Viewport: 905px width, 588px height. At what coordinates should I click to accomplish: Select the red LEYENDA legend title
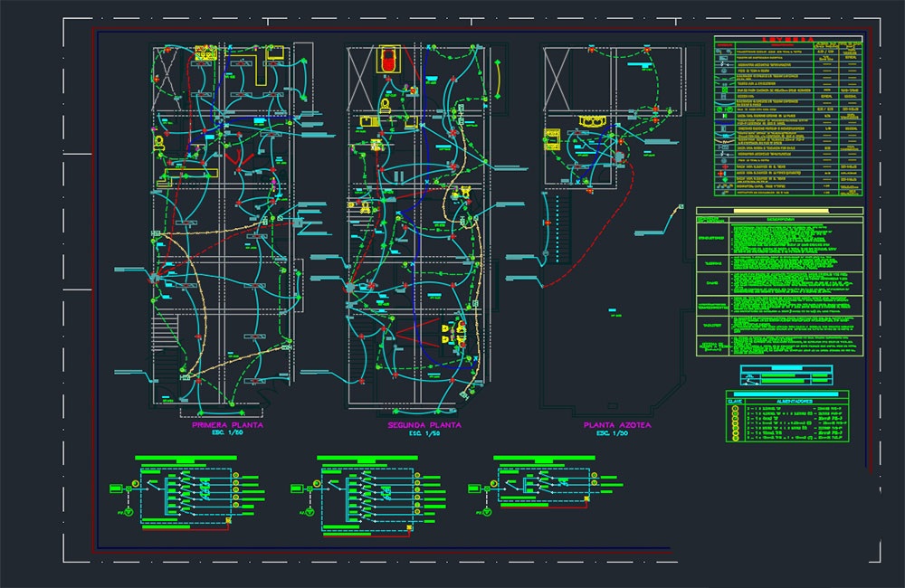tap(788, 39)
